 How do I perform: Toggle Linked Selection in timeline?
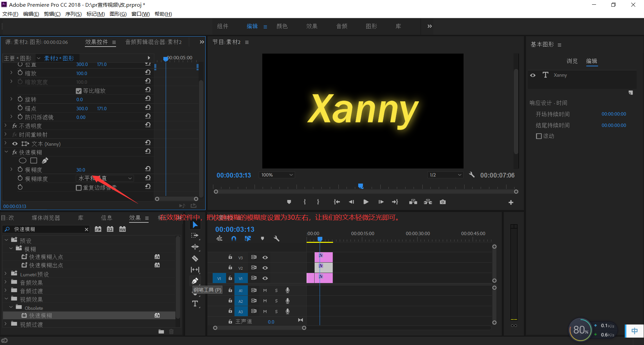[x=248, y=238]
